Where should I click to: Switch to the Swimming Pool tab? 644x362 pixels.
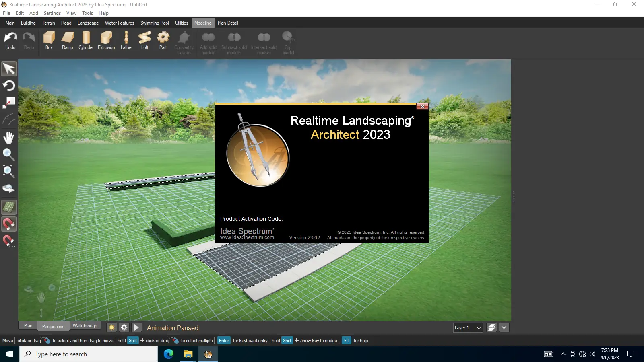[155, 23]
